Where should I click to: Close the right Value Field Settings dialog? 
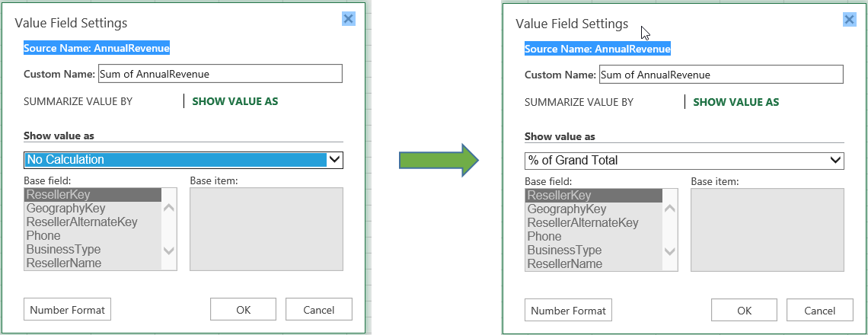click(849, 20)
